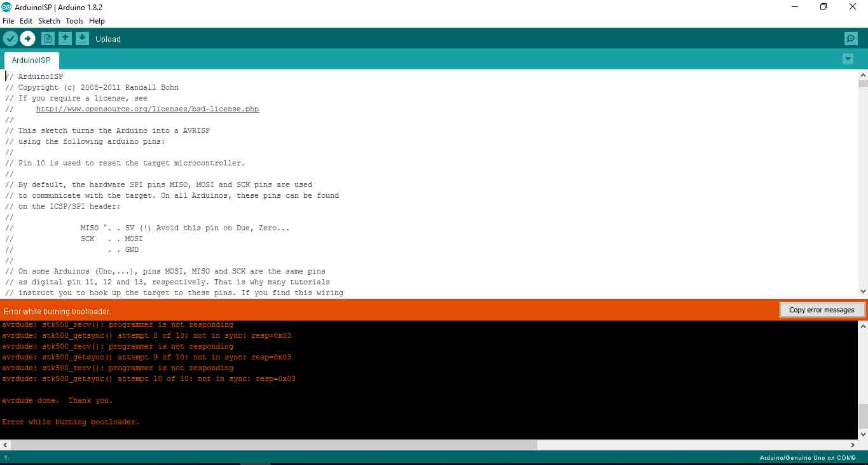This screenshot has width=868, height=465.
Task: Click 'attempt 9 of 10' console error line
Action: 147,357
